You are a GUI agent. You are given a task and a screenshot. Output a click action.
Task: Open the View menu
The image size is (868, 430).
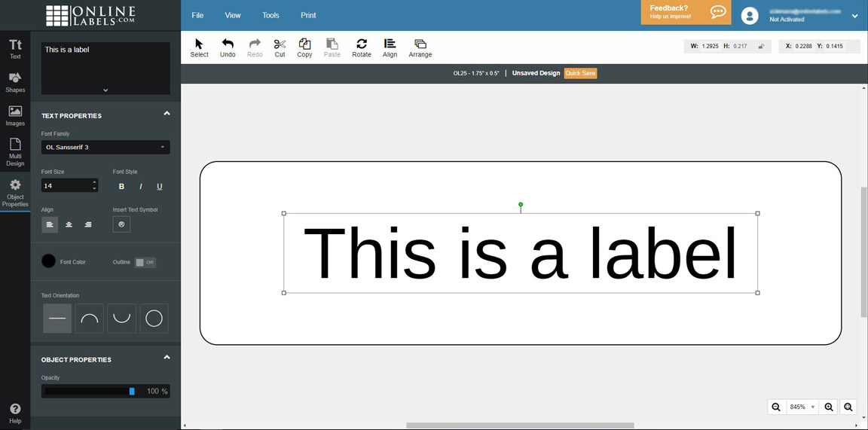coord(233,16)
